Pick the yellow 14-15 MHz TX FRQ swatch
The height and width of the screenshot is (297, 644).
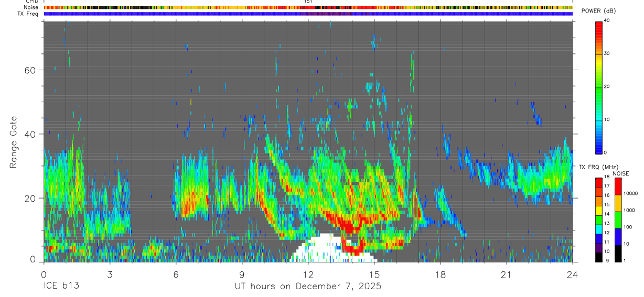point(599,211)
